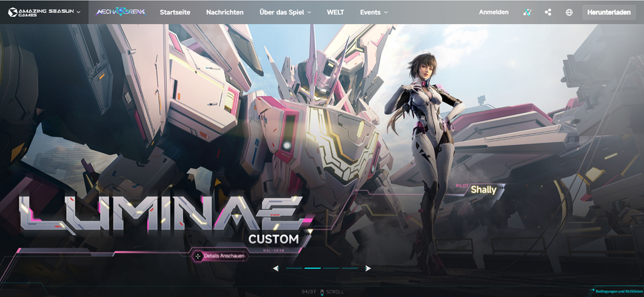Click the muted music note icon
The width and height of the screenshot is (644, 297).
(527, 12)
